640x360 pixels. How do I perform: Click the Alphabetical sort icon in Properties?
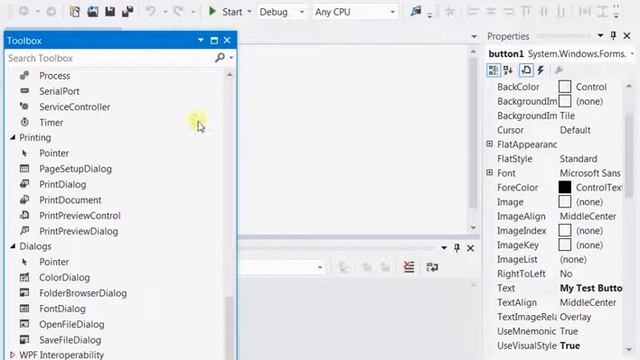[508, 70]
